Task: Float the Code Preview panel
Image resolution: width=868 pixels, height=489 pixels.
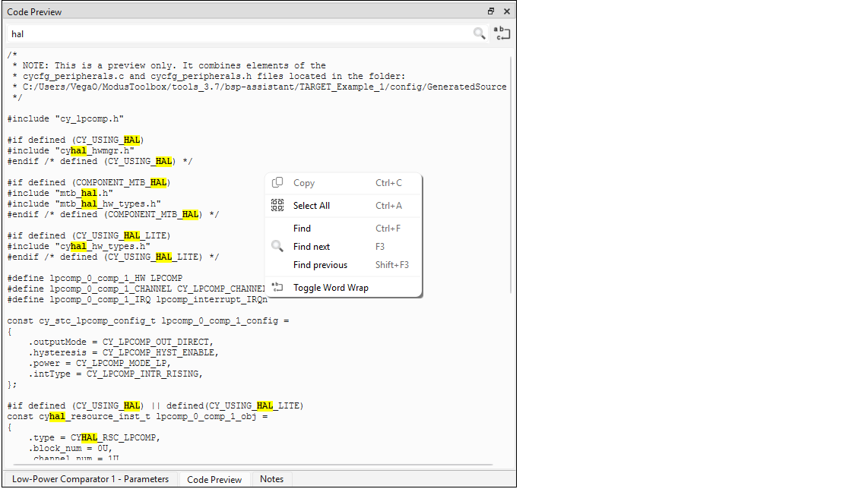Action: point(491,11)
